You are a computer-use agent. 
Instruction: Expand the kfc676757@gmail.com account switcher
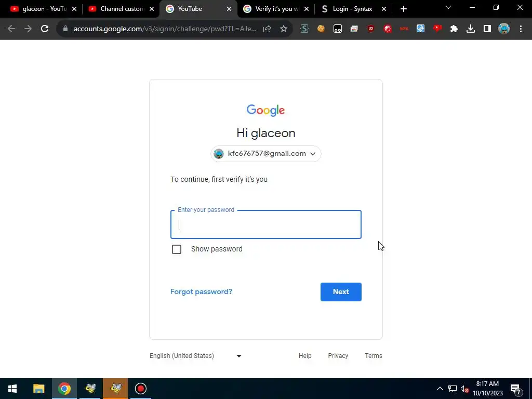266,154
